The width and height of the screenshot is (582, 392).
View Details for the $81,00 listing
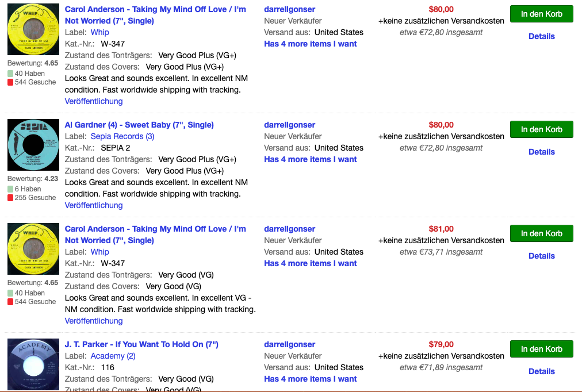pos(542,256)
